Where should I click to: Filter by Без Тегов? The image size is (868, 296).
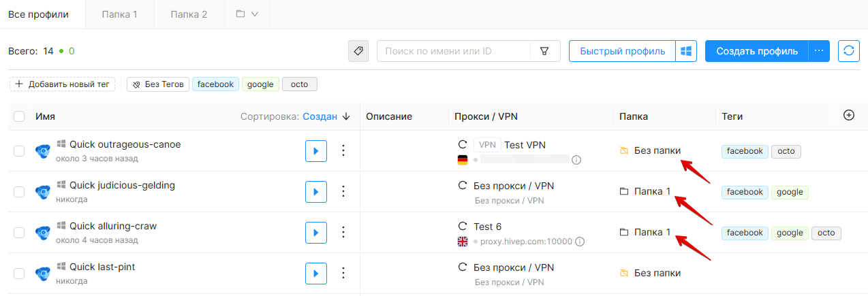(x=158, y=84)
